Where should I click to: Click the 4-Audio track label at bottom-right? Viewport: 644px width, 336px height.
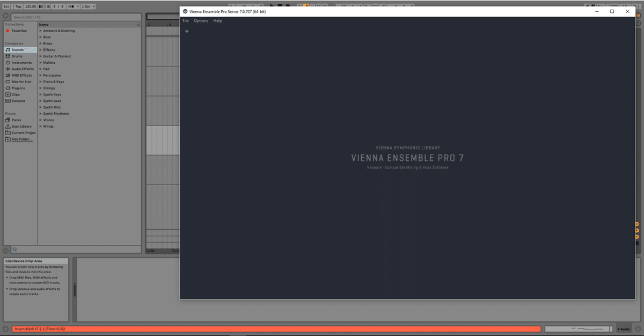coord(623,329)
